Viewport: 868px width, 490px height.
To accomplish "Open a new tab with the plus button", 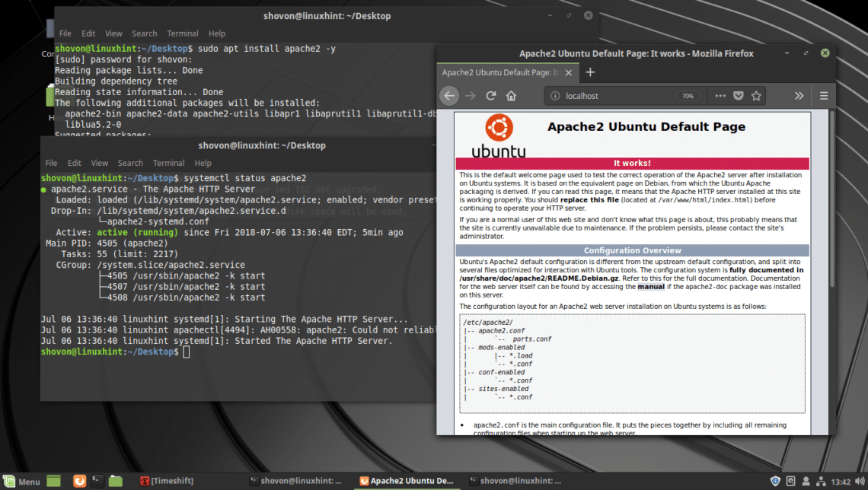I will pyautogui.click(x=590, y=72).
